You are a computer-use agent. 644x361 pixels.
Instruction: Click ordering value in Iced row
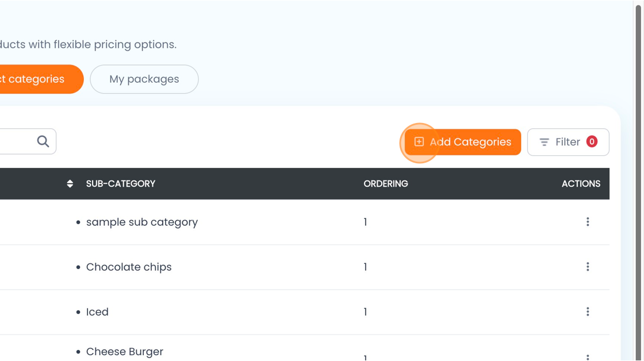point(365,312)
